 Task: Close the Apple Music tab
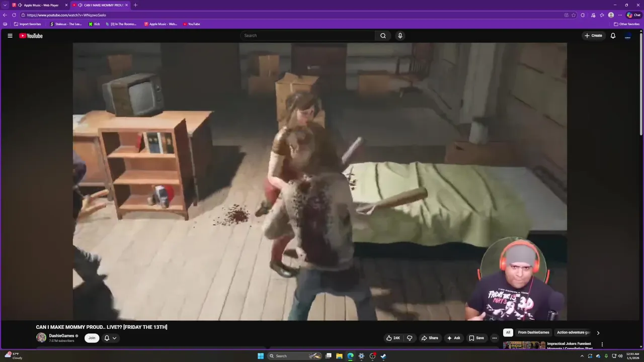click(66, 5)
